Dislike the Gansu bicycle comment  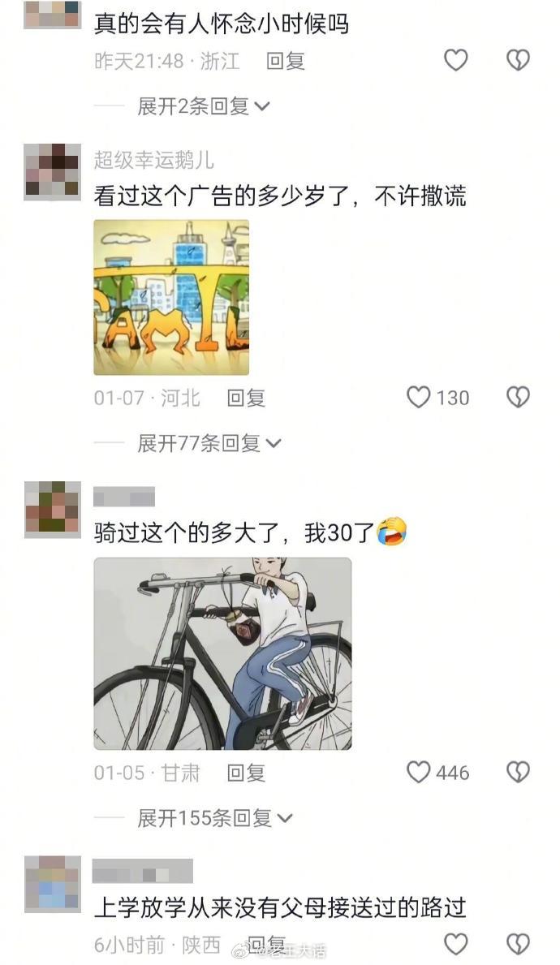(518, 772)
